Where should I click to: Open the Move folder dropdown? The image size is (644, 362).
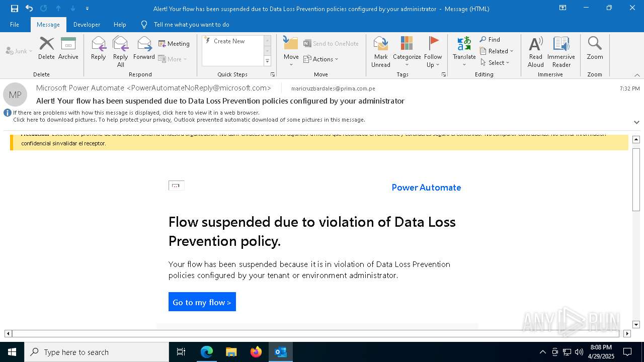click(291, 52)
